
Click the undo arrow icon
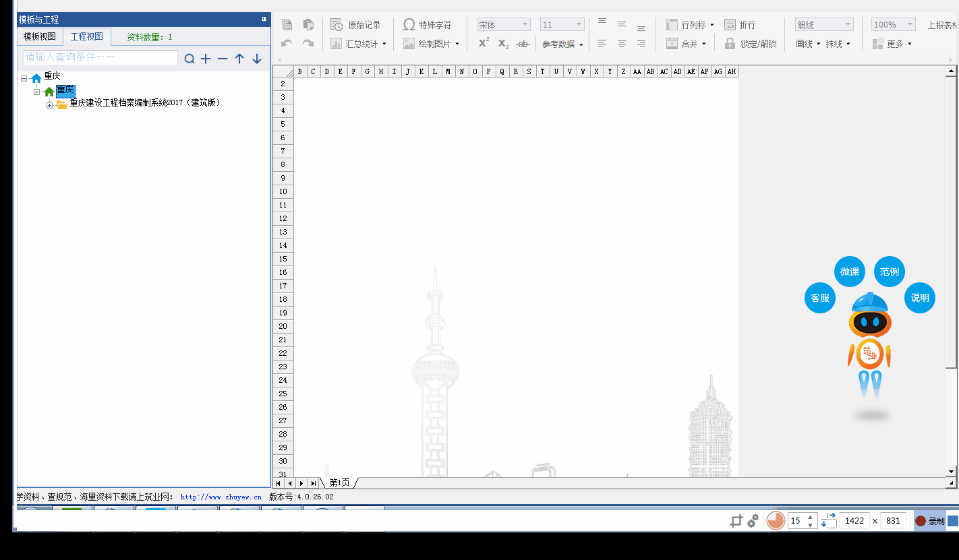[287, 44]
